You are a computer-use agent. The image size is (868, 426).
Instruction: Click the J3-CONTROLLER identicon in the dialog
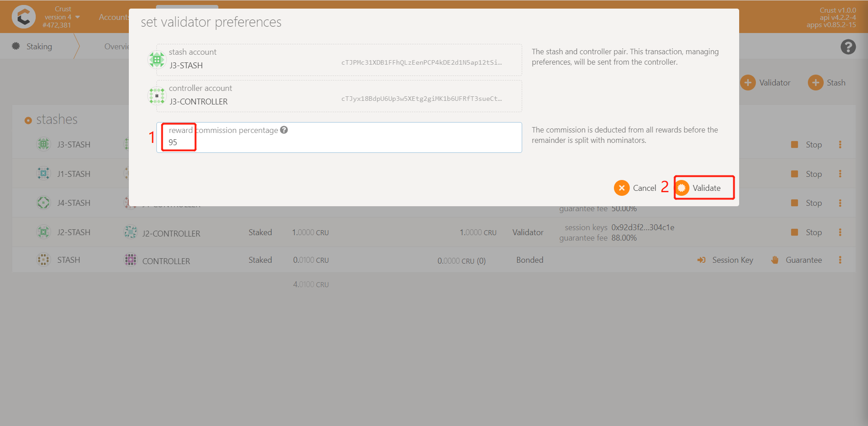click(x=157, y=96)
